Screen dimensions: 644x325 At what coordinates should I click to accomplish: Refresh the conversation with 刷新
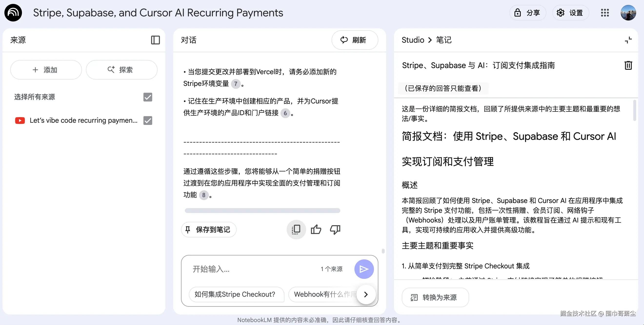[x=355, y=40]
